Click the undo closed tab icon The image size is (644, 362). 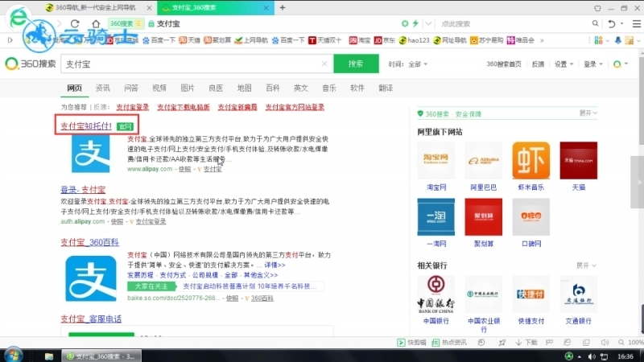point(611,24)
